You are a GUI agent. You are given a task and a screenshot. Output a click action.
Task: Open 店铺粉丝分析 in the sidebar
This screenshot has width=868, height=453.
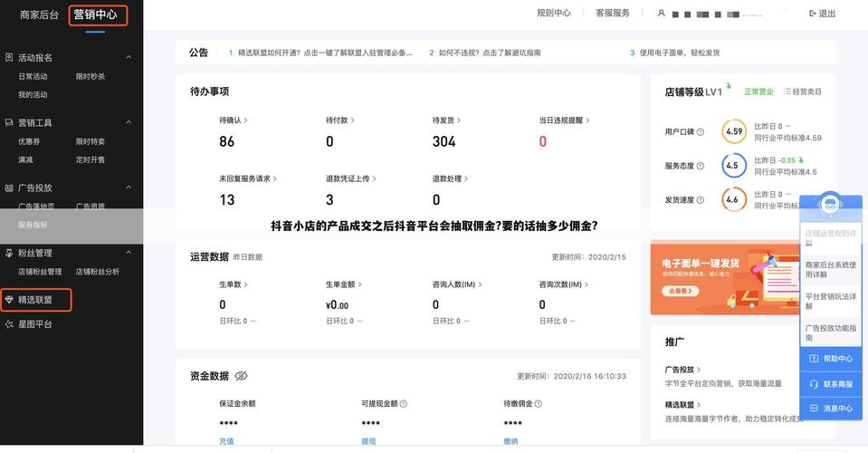click(x=98, y=272)
